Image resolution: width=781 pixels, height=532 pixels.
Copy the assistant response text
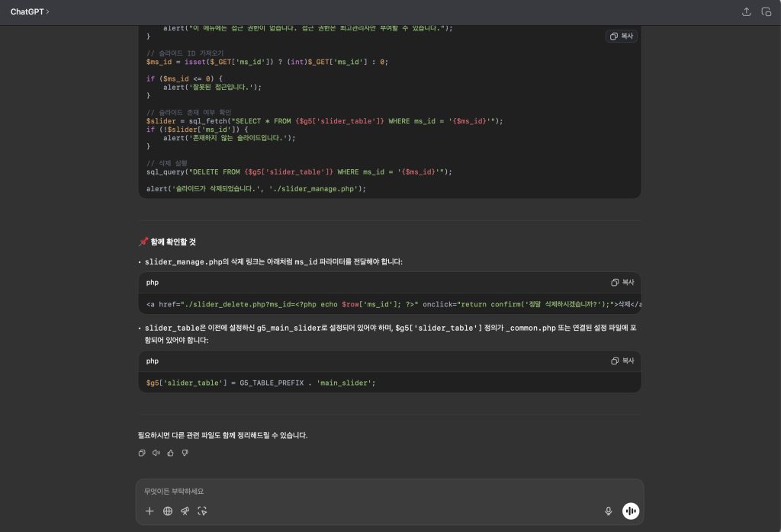point(142,453)
